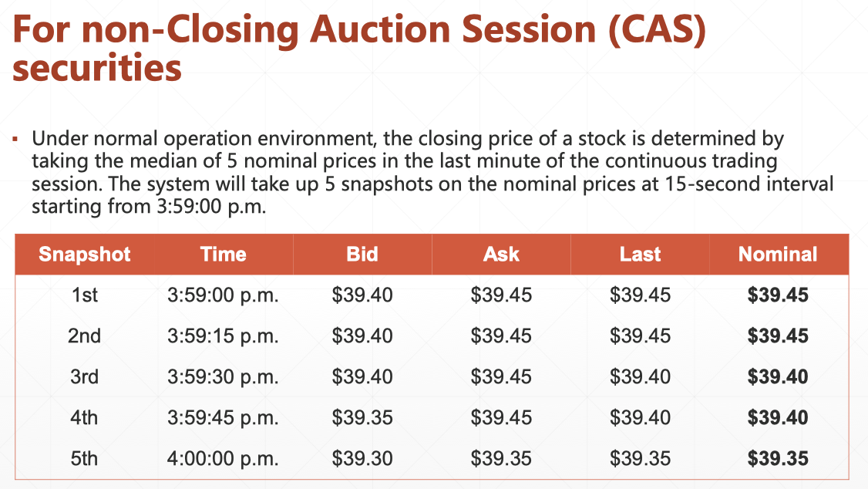Select the $39.30 bid cell

362,459
